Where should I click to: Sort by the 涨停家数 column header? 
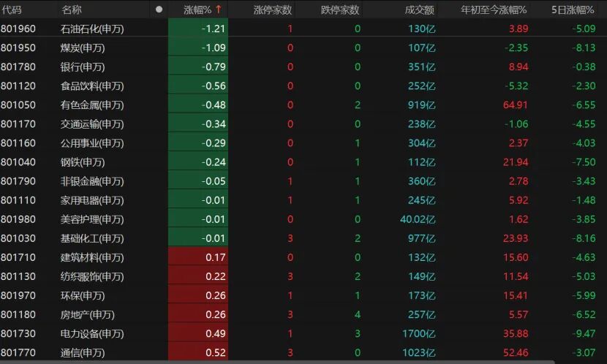click(x=272, y=10)
